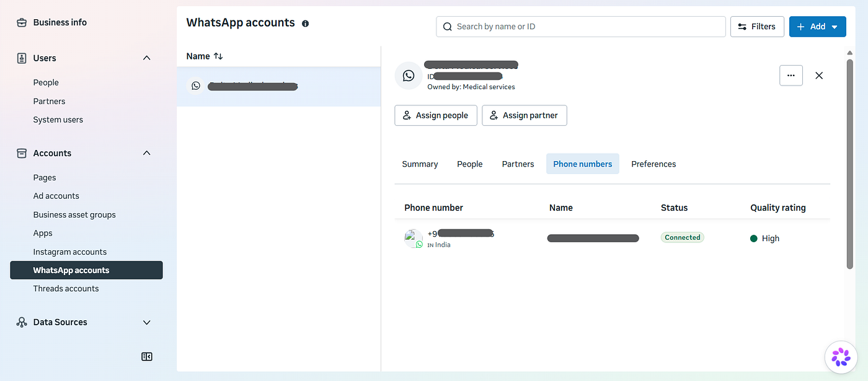This screenshot has width=868, height=381.
Task: Open the three-dot more options button
Action: pyautogui.click(x=791, y=76)
